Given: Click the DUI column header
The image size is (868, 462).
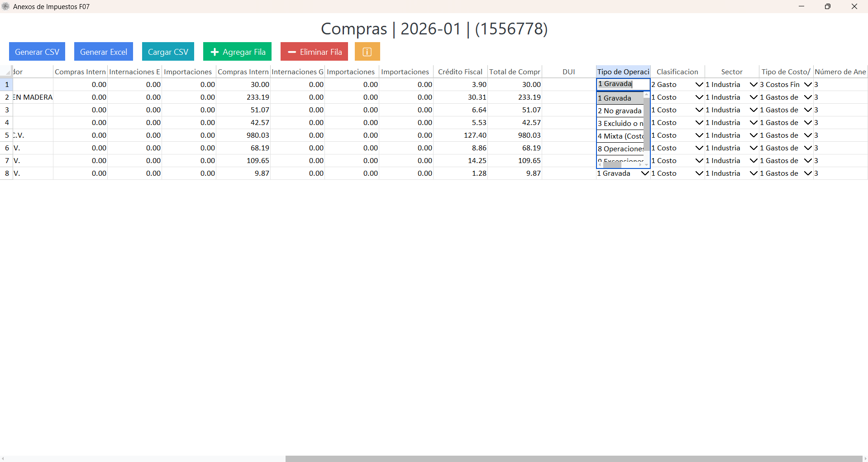Looking at the screenshot, I should pyautogui.click(x=569, y=72).
